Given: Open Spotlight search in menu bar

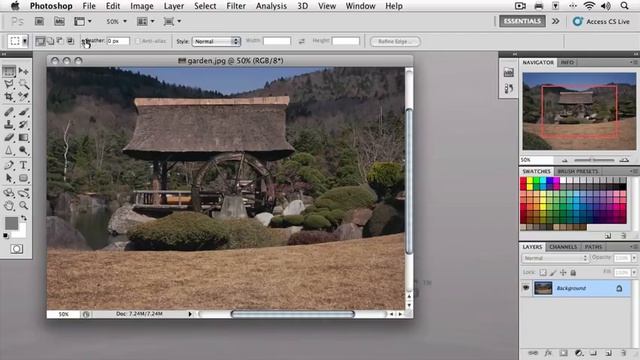Looking at the screenshot, I should (624, 6).
